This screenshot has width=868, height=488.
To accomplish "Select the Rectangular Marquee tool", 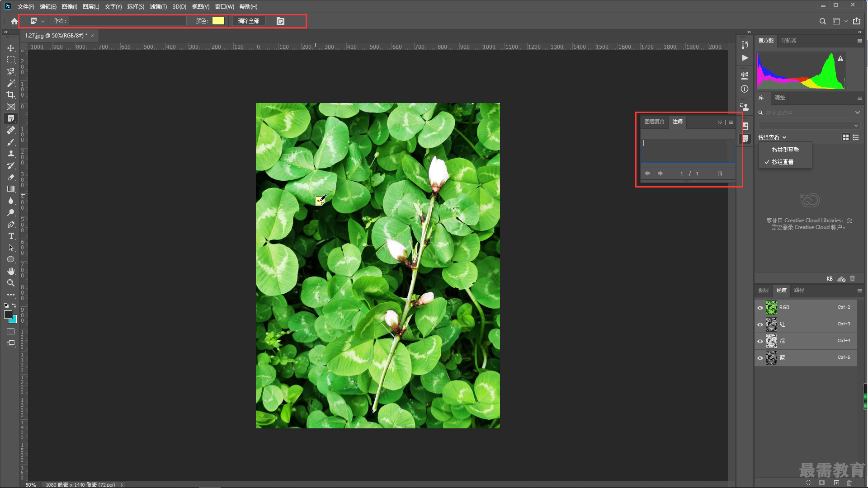I will pos(11,60).
